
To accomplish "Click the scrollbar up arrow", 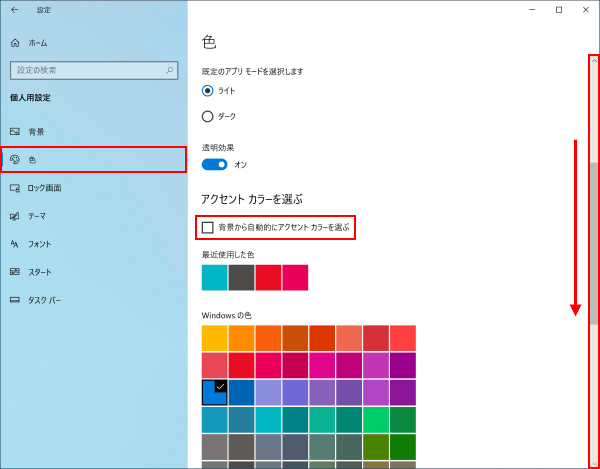I will click(x=594, y=61).
